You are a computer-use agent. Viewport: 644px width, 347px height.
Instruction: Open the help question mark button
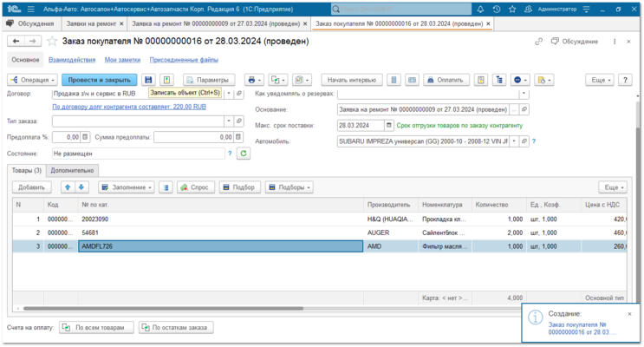pos(625,80)
